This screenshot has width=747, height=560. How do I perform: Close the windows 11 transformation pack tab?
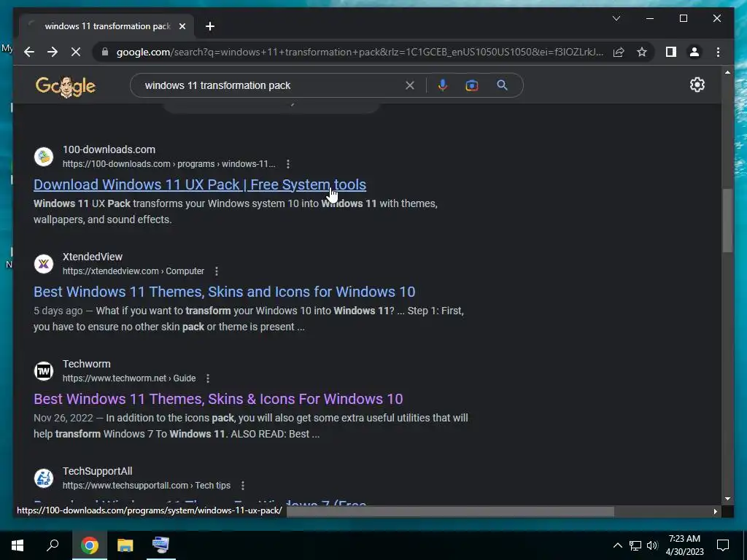point(182,26)
